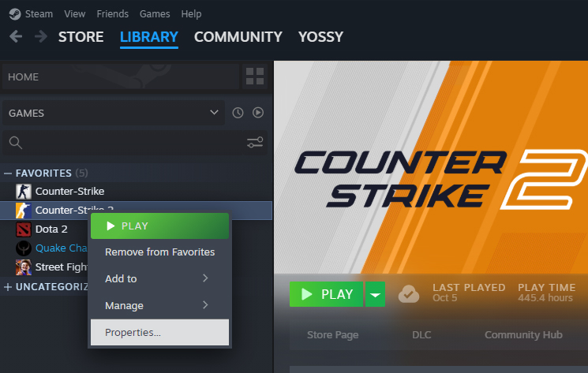Open advanced filter sliders icon
Image resolution: width=588 pixels, height=373 pixels.
pyautogui.click(x=255, y=142)
